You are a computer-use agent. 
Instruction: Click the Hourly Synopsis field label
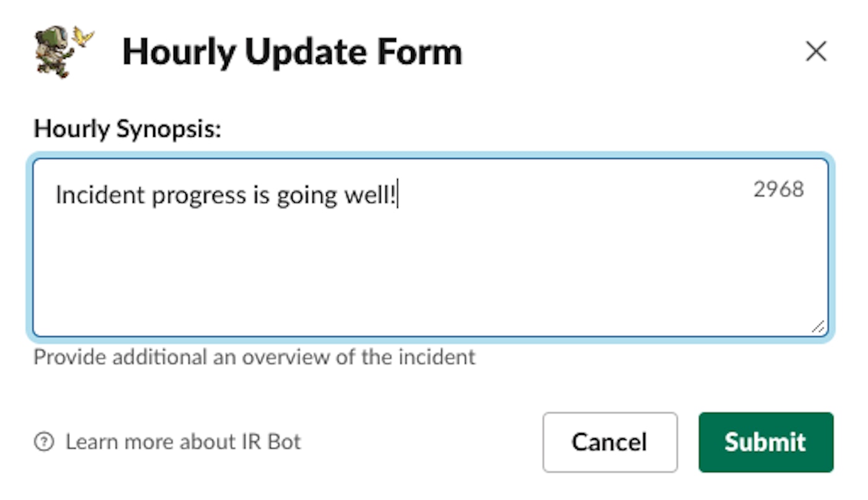pos(127,129)
